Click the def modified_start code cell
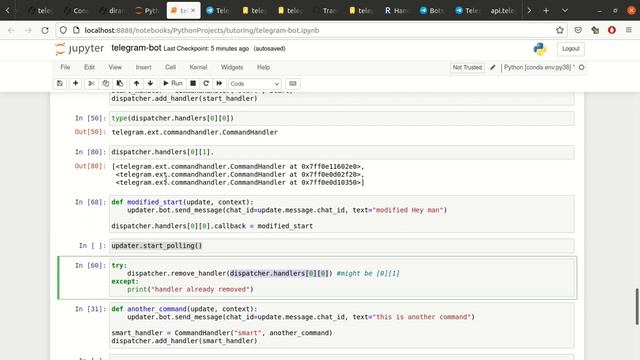 tap(342, 214)
